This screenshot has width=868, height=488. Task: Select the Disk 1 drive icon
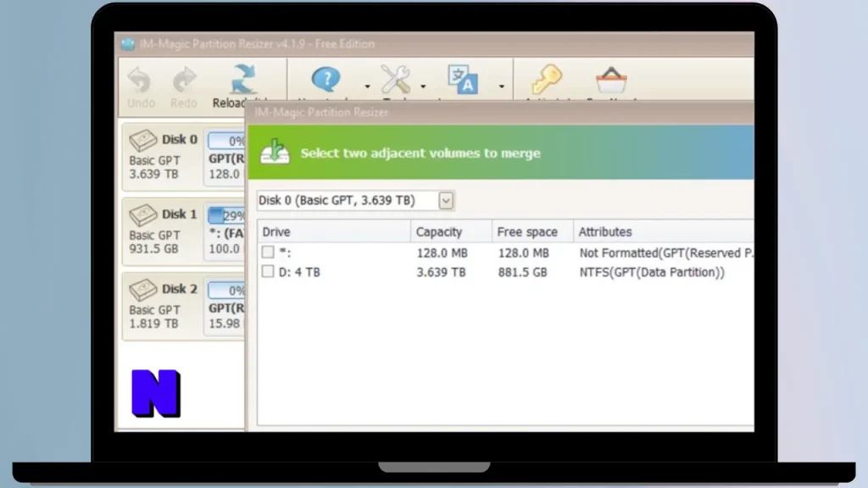tap(142, 214)
